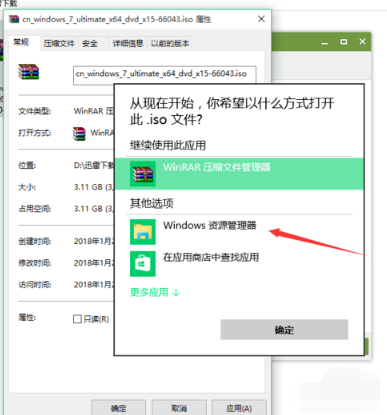The width and height of the screenshot is (387, 415).
Task: Click title bar WinRAR icon of properties
Action: (14, 19)
